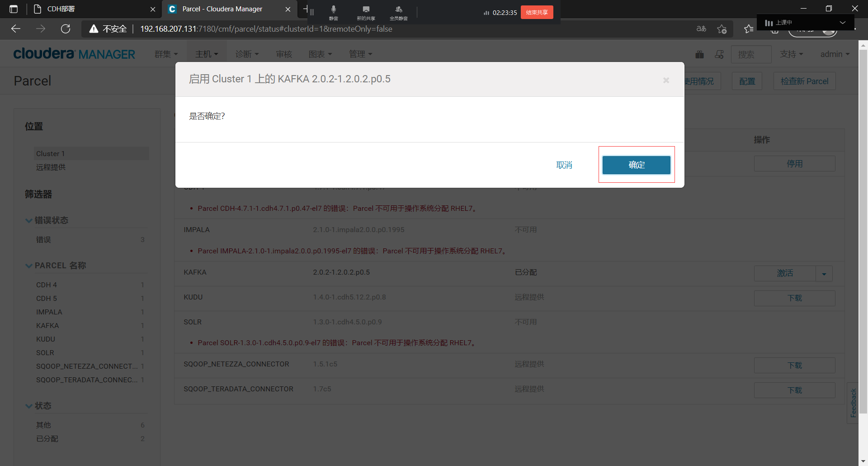This screenshot has width=868, height=466.
Task: Click the 配置 button
Action: (x=747, y=81)
